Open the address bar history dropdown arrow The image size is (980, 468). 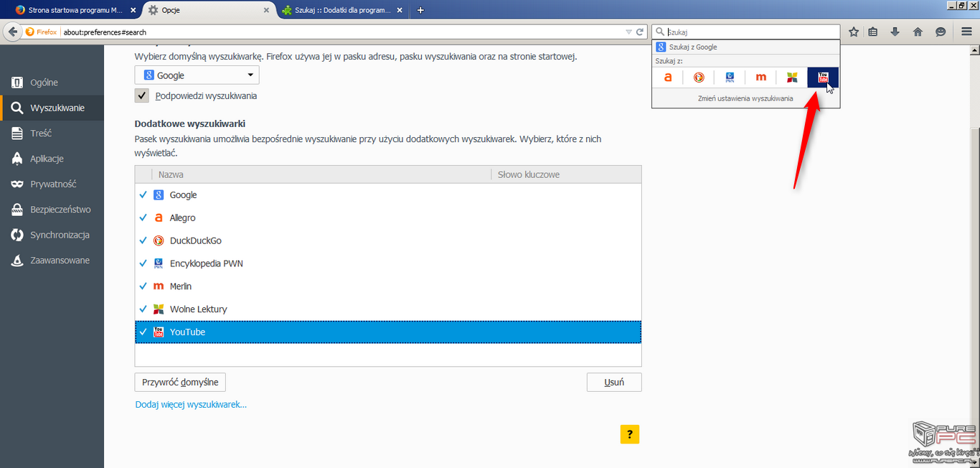[628, 32]
